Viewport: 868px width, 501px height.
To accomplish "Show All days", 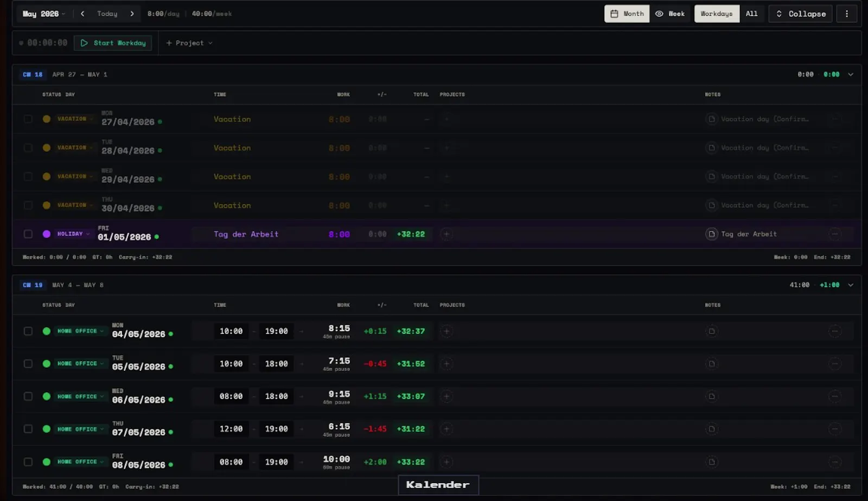I will [751, 14].
